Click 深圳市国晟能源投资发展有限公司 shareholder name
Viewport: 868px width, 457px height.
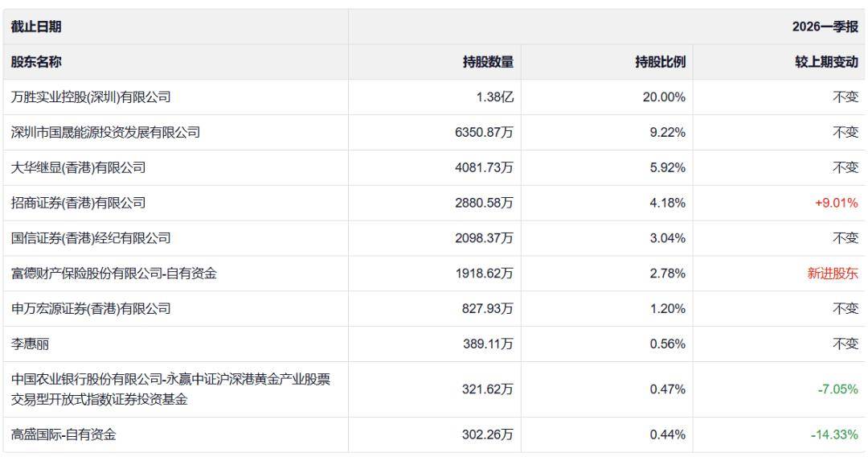pos(105,133)
